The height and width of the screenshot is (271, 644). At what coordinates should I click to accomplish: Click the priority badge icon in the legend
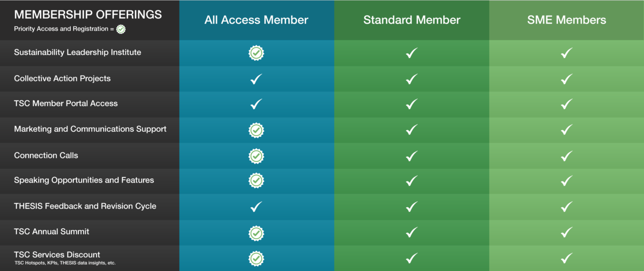[121, 29]
